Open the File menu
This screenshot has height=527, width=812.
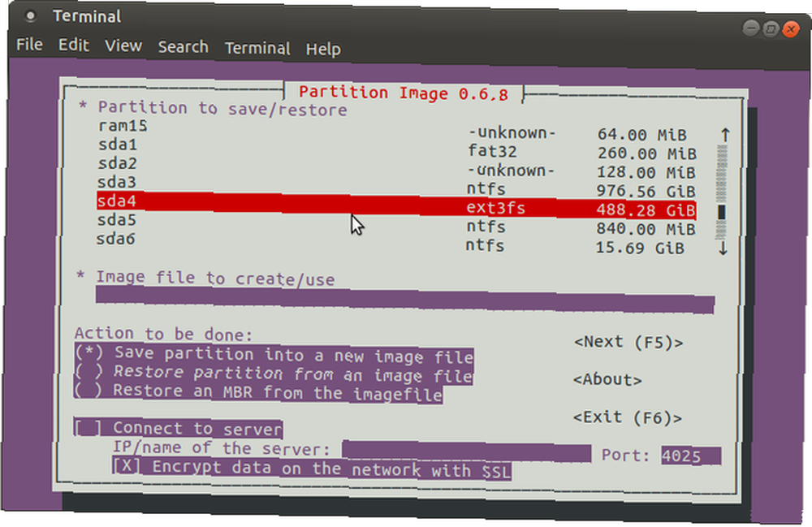[29, 45]
